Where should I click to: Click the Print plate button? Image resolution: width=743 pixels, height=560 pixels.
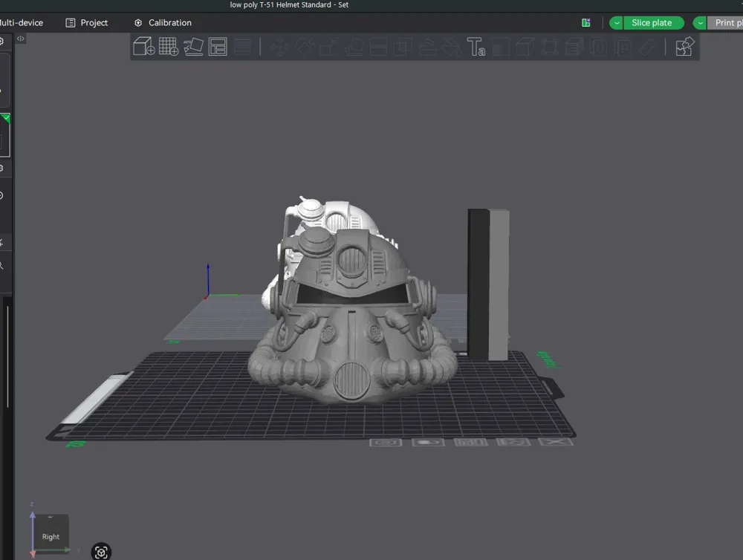(725, 23)
